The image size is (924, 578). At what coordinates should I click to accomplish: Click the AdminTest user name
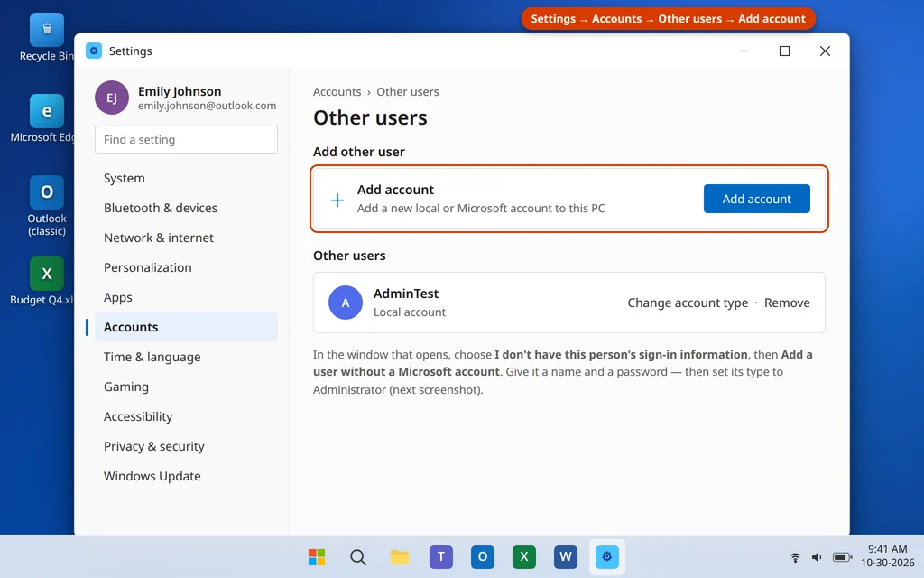point(406,294)
